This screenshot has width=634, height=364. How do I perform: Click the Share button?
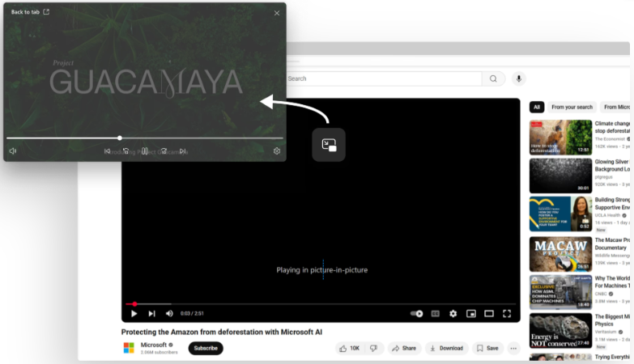point(404,349)
